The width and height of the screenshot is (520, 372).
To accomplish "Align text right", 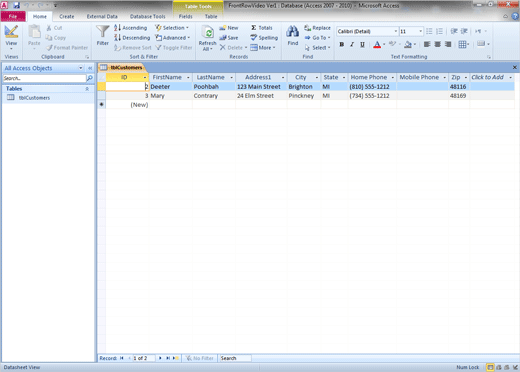I will (x=448, y=44).
